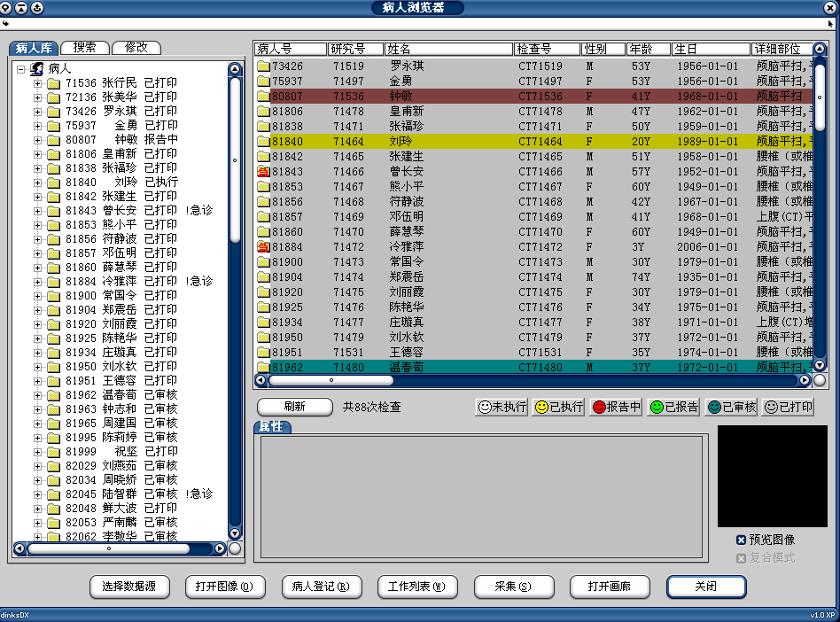Click folder icon of row 80807 钟敏 in table

tap(263, 97)
